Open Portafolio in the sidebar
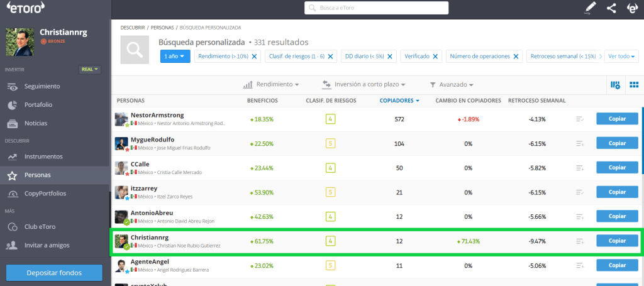This screenshot has width=644, height=286. [38, 104]
